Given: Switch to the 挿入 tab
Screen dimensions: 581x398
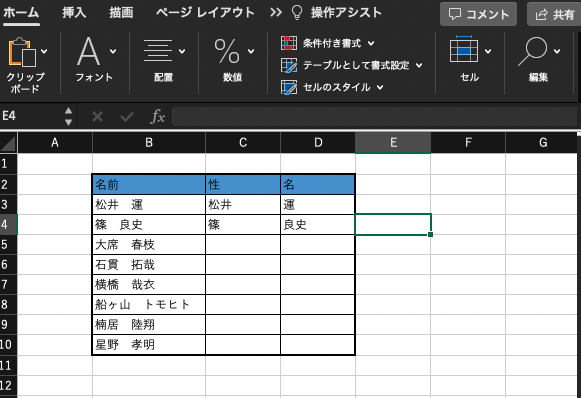Looking at the screenshot, I should coord(74,13).
